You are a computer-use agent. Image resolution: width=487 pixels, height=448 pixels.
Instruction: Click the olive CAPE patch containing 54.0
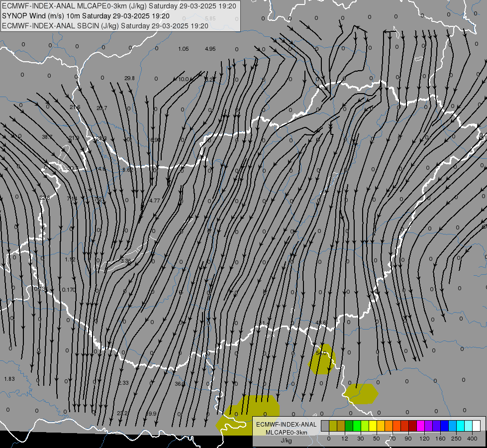point(322,360)
